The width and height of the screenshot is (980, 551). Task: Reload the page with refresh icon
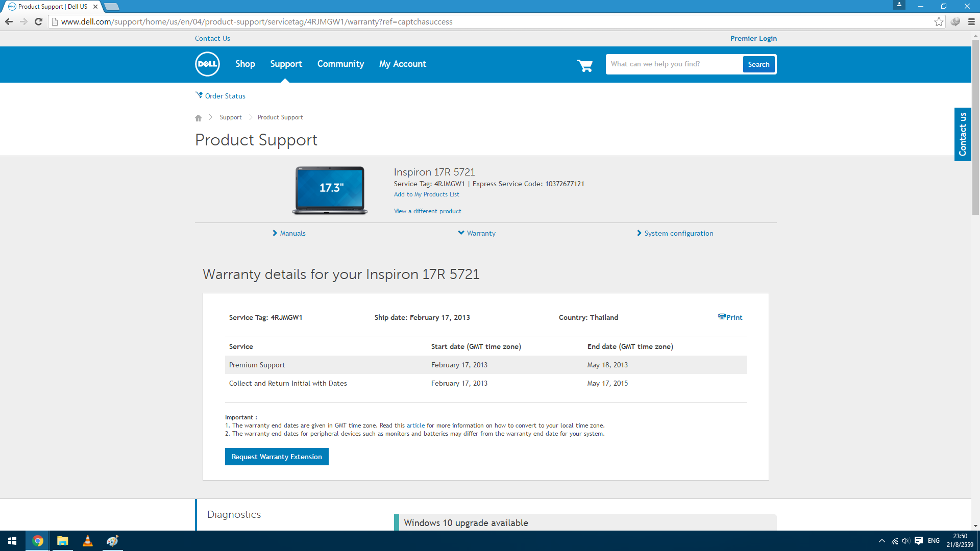pos(38,22)
